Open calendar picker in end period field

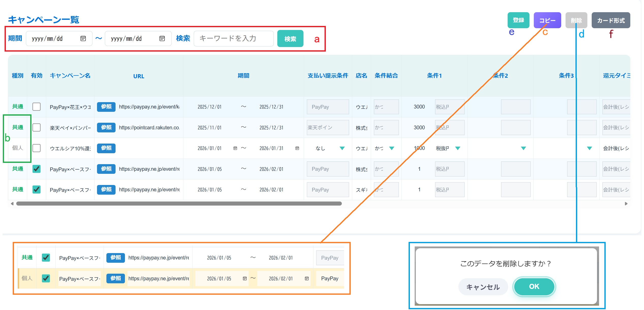pyautogui.click(x=162, y=39)
